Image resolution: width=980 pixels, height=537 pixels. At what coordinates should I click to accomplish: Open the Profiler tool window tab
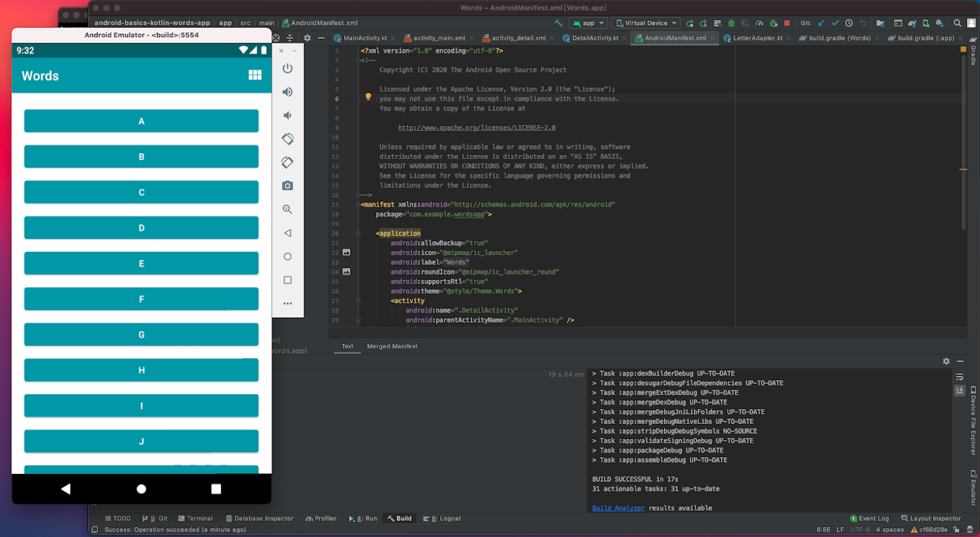pos(321,519)
